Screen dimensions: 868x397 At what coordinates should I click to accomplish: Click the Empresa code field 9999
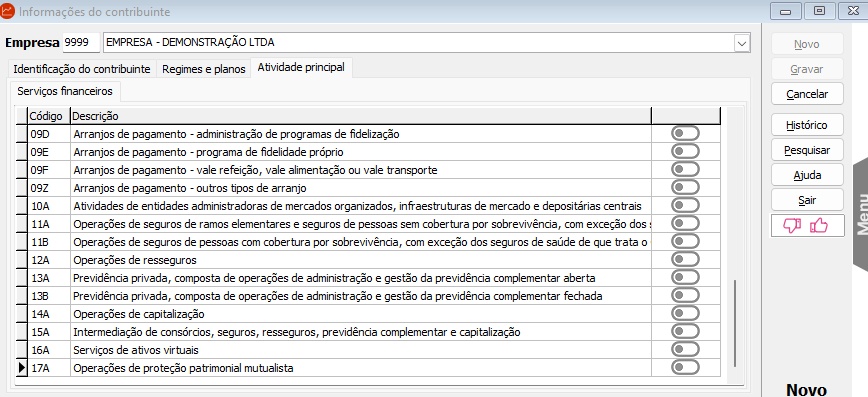(x=81, y=43)
